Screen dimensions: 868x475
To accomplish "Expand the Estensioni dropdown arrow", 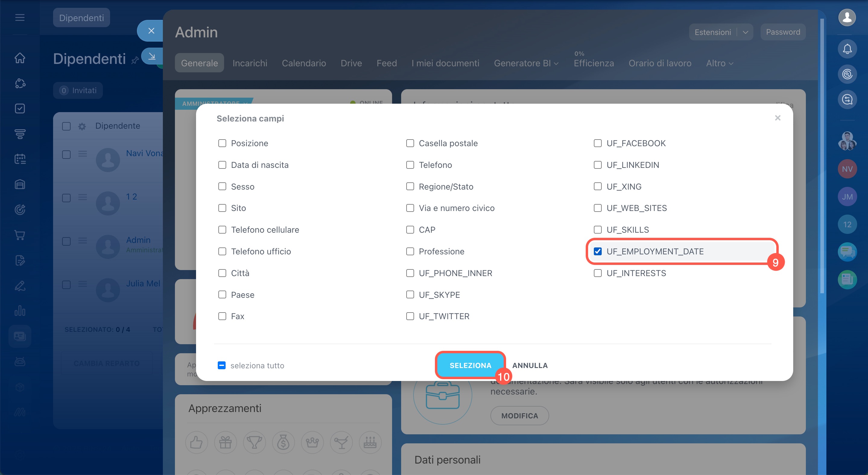I will point(745,32).
